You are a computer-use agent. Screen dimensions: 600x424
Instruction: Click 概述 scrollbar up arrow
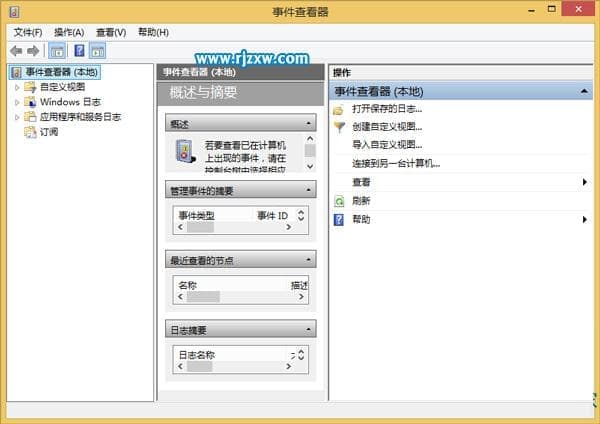[310, 139]
